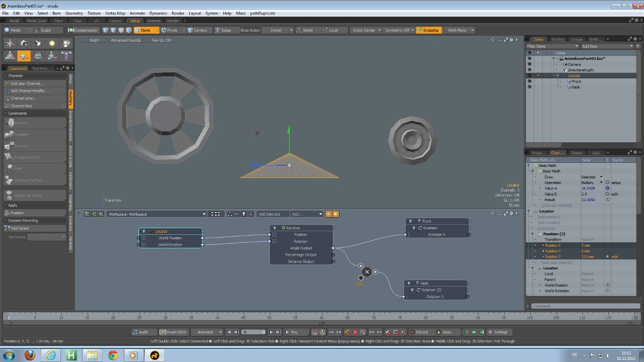Open the Work Plane dropdown
The image size is (644, 362).
[460, 30]
